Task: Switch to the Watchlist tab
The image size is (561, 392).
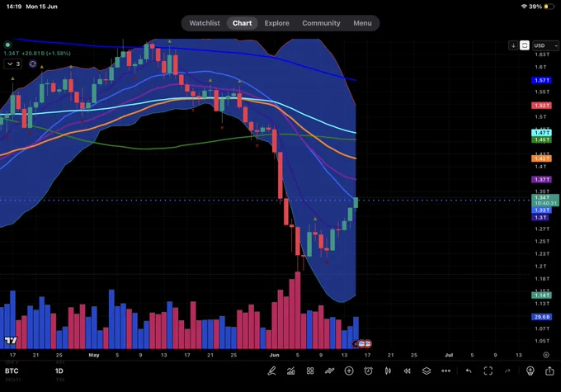Action: coord(205,23)
